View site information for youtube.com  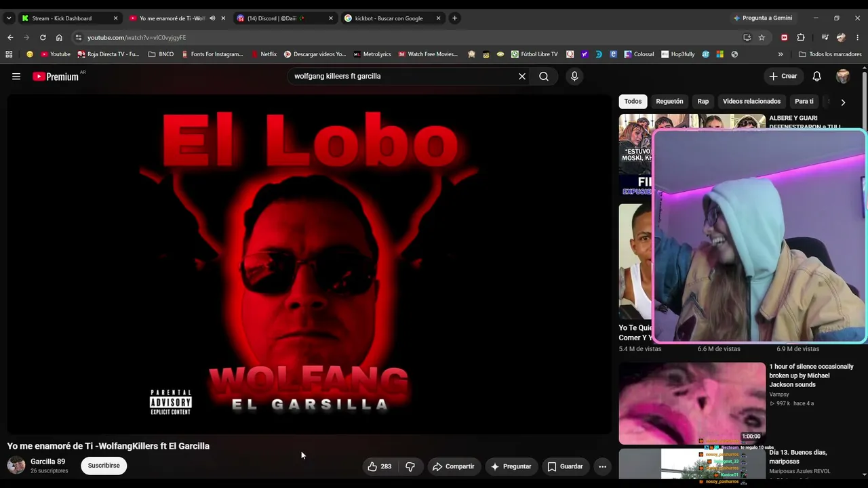pyautogui.click(x=79, y=37)
